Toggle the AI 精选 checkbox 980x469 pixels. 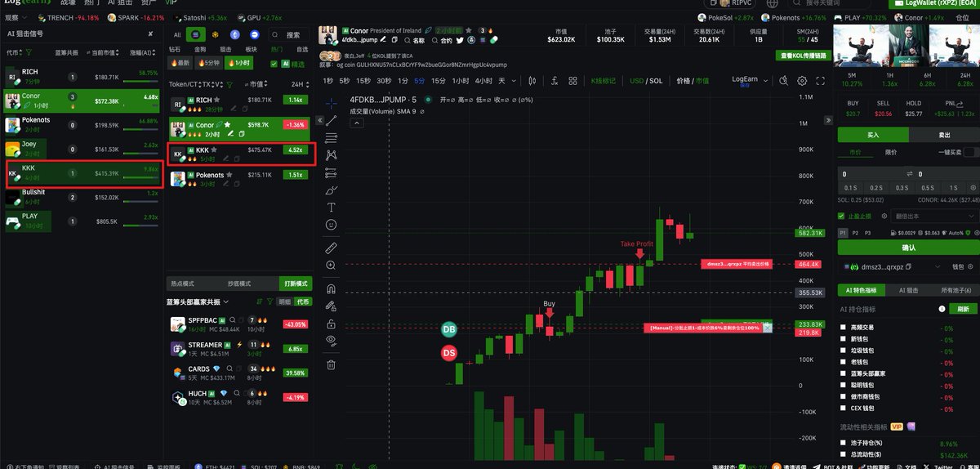tap(274, 64)
